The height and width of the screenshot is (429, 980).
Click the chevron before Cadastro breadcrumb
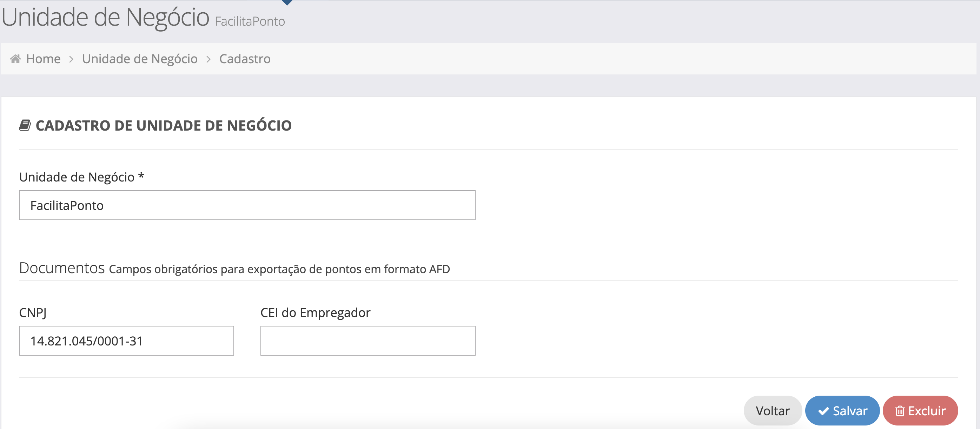tap(208, 59)
